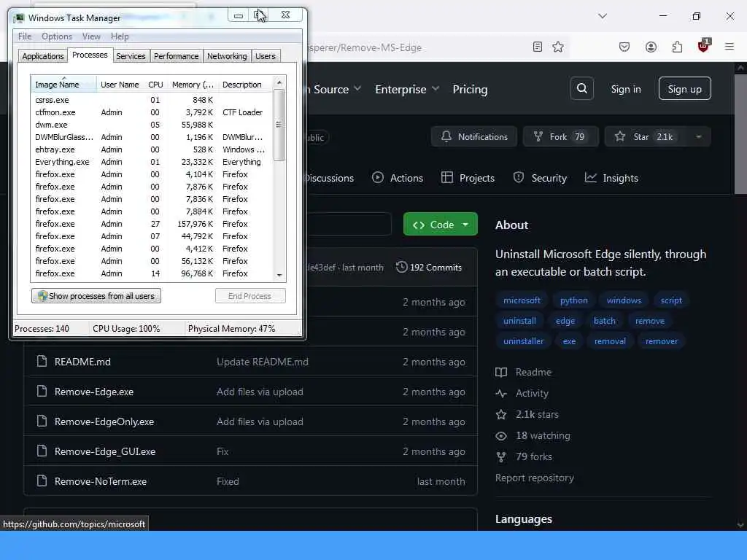Open the Pricing link
The width and height of the screenshot is (747, 560).
[471, 89]
